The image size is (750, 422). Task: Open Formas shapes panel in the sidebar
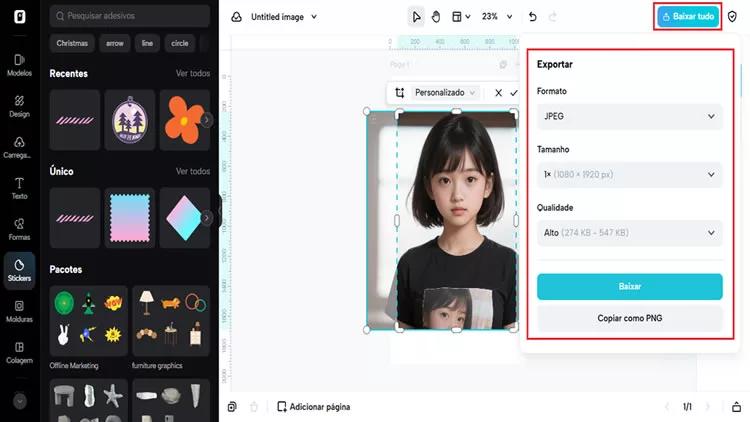pos(19,230)
